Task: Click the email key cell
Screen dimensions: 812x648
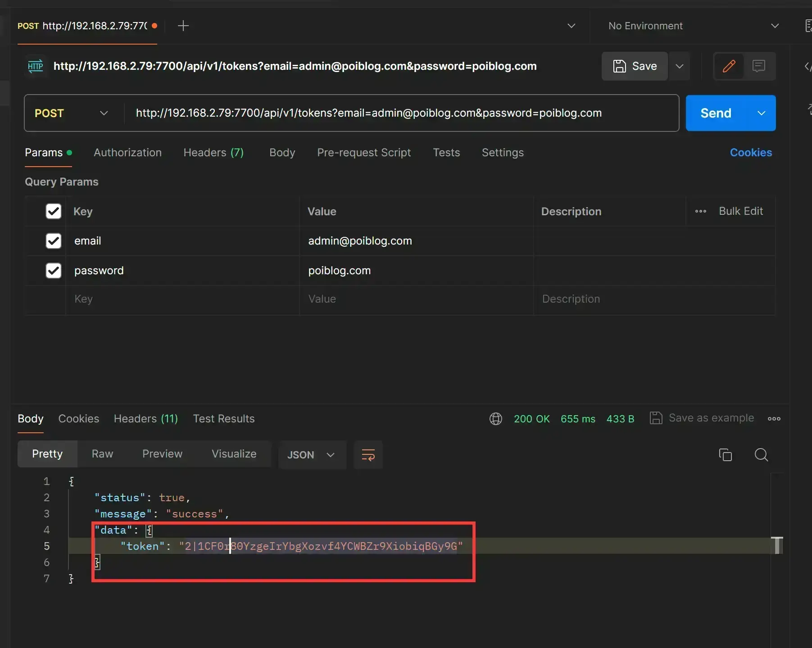Action: point(182,241)
